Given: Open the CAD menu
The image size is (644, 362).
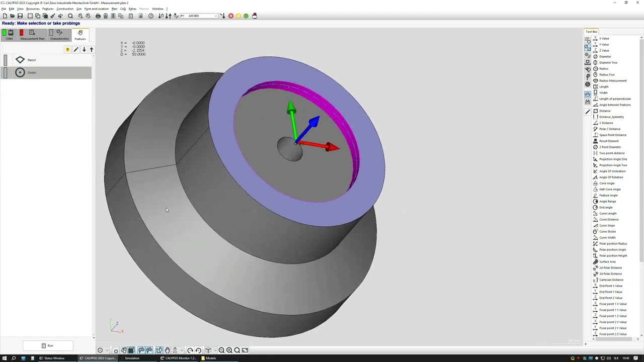Looking at the screenshot, I should pos(123,9).
